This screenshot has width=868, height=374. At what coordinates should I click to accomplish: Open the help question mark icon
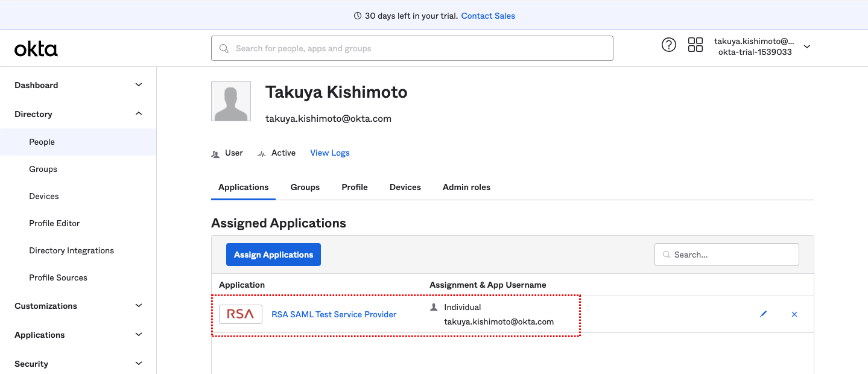668,45
